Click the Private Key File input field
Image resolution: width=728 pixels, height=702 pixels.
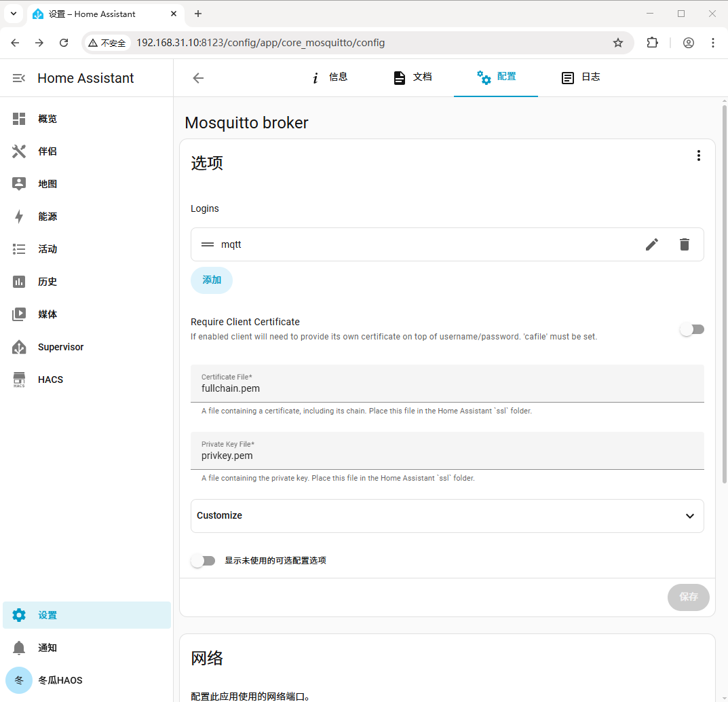447,451
